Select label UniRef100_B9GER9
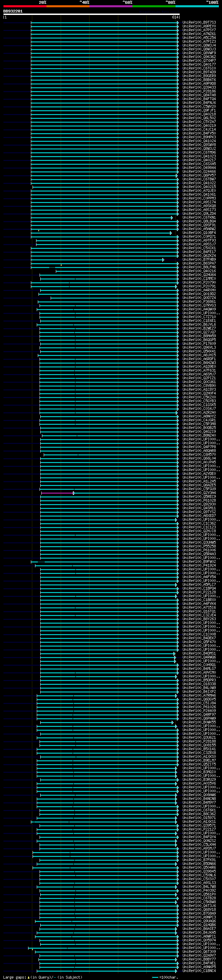222x980 pixels. [x=199, y=76]
